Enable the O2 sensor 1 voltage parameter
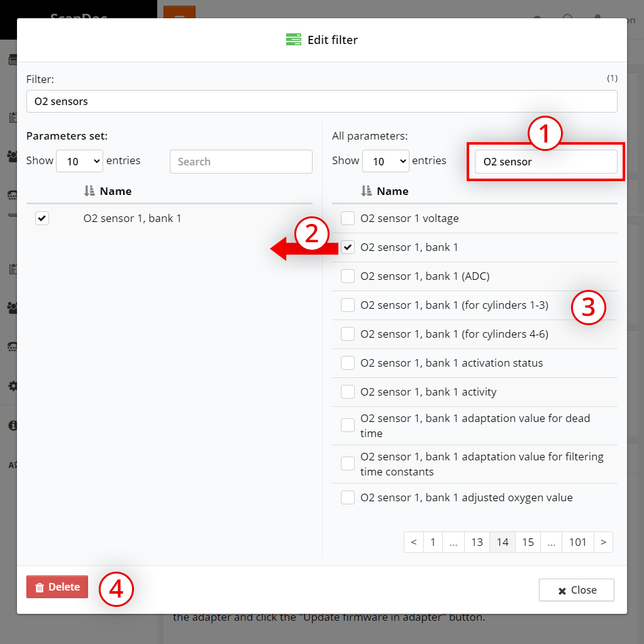The width and height of the screenshot is (644, 644). coord(347,218)
